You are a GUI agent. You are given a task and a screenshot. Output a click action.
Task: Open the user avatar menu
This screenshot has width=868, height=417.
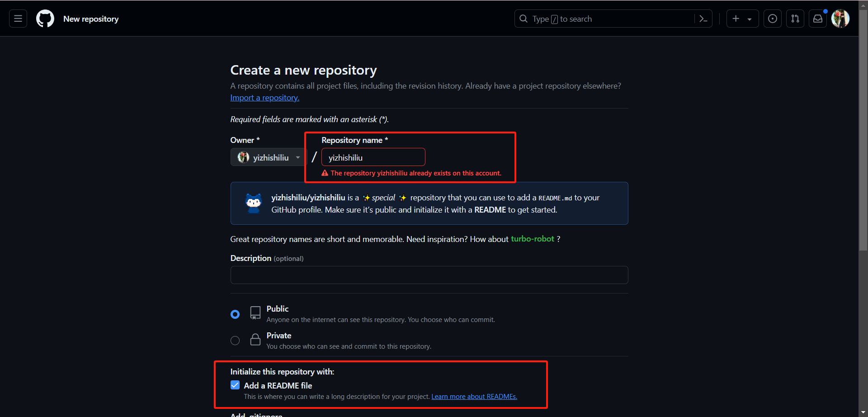click(x=840, y=19)
